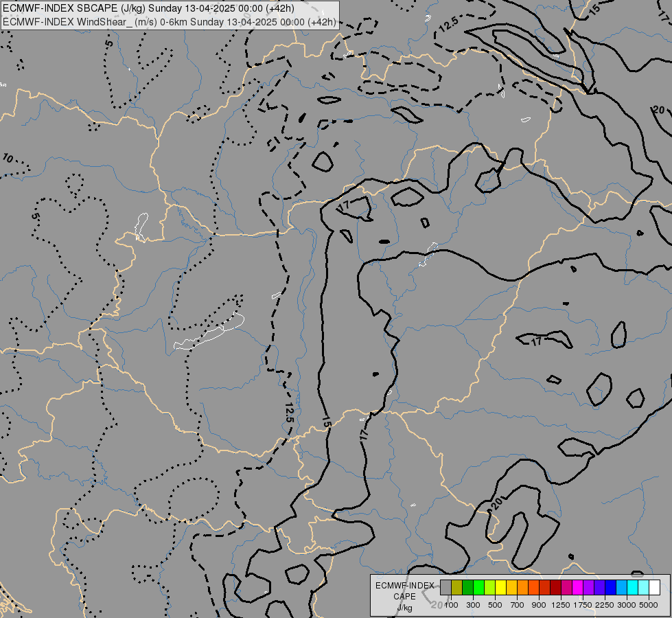Image resolution: width=672 pixels, height=618 pixels.
Task: Pick the indigo swatch left of 2250
Action: tap(599, 587)
